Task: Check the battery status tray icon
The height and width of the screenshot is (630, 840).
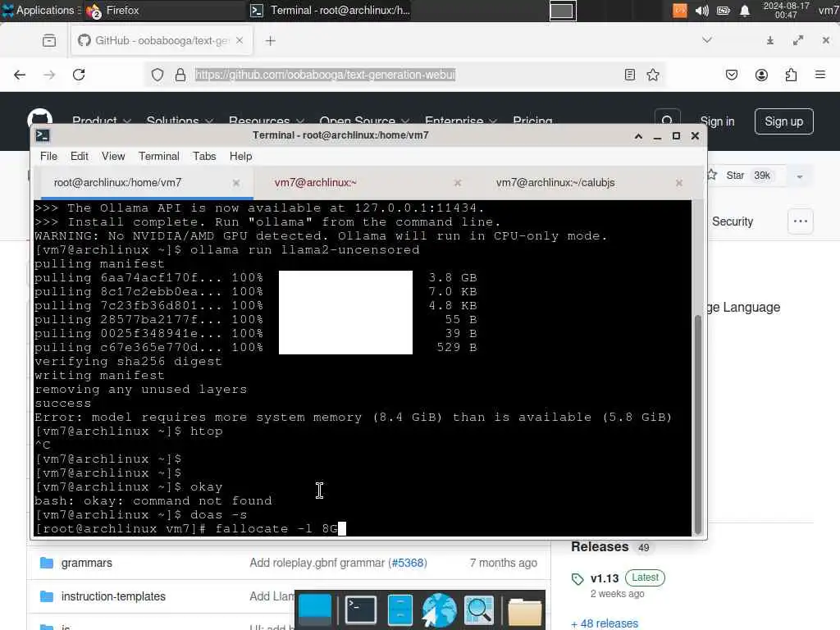Action: [x=724, y=11]
